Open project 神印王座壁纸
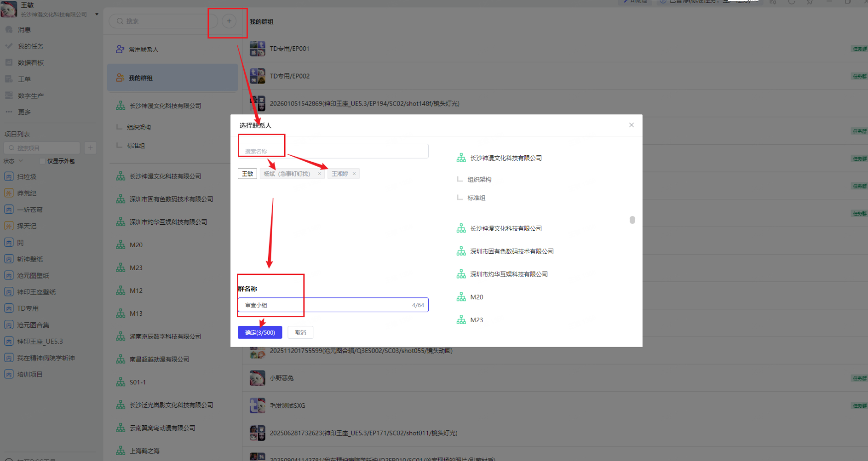The width and height of the screenshot is (868, 461). (x=36, y=292)
